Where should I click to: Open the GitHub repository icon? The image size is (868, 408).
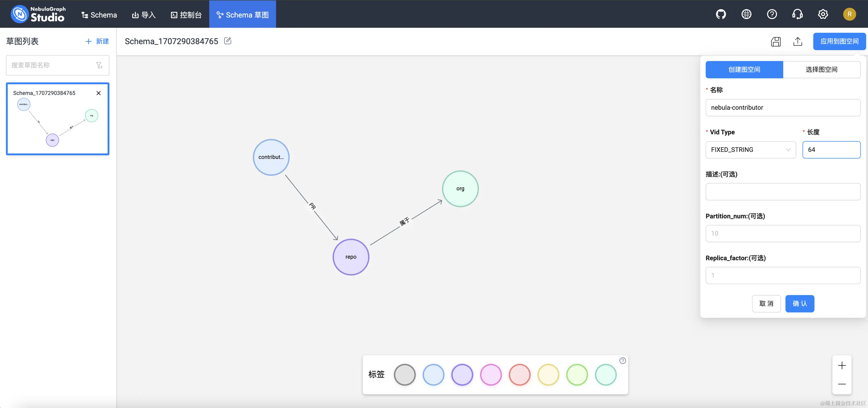pyautogui.click(x=720, y=14)
